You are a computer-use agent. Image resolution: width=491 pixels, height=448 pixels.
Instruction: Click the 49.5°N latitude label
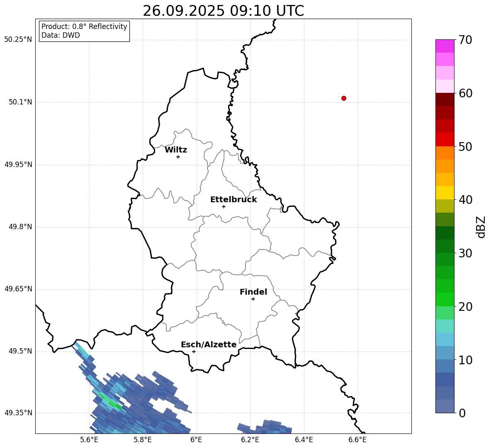tap(20, 351)
